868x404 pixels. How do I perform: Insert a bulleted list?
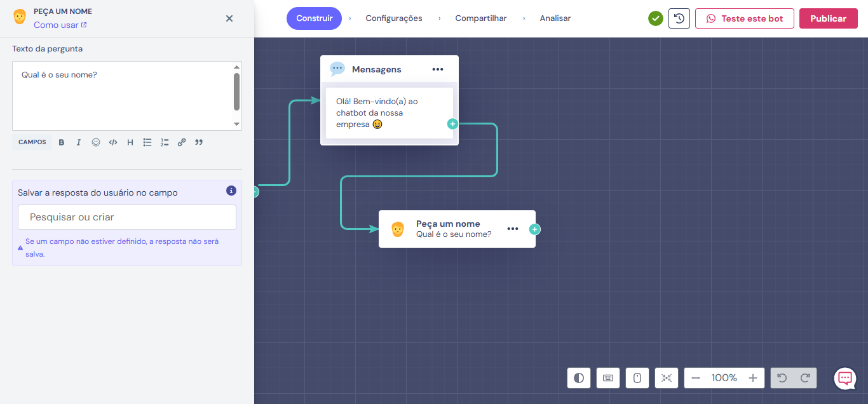147,142
